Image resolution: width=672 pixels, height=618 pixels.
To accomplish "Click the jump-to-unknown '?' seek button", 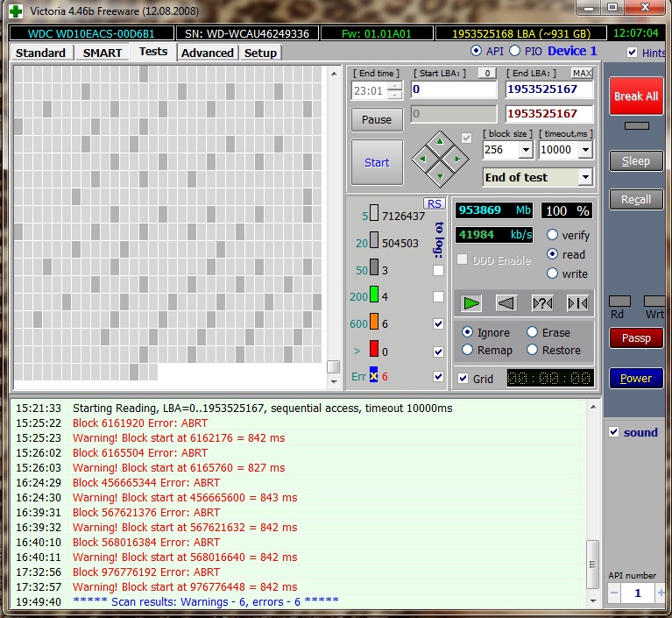I will click(542, 303).
